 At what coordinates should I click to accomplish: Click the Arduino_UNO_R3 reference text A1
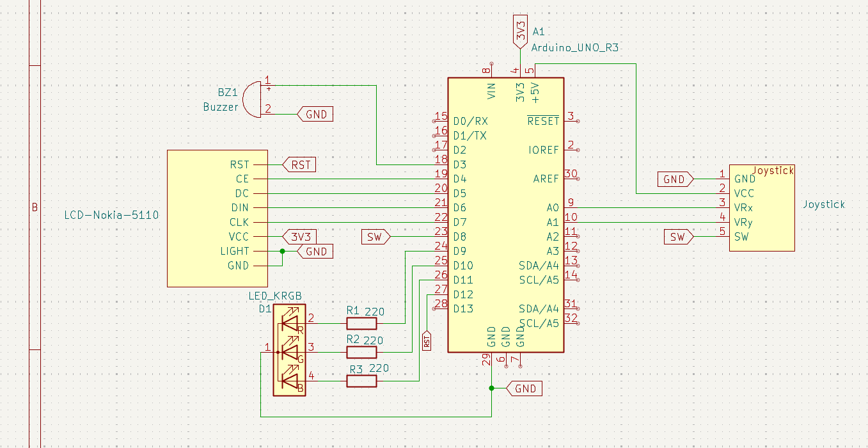pos(537,32)
